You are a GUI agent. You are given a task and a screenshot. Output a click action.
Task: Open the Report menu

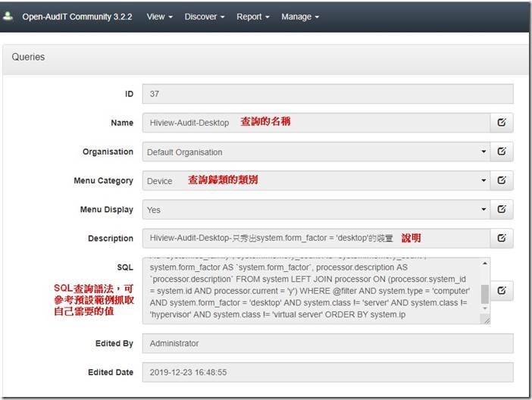[x=253, y=17]
